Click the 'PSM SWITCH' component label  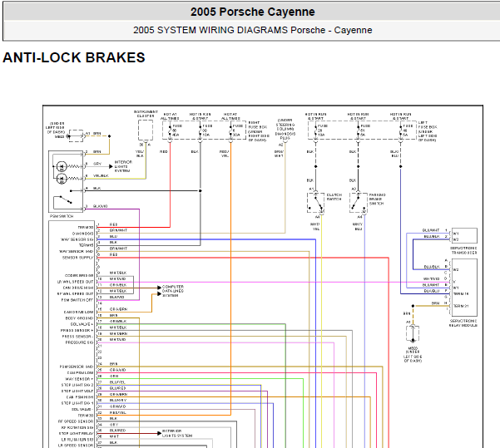62,216
